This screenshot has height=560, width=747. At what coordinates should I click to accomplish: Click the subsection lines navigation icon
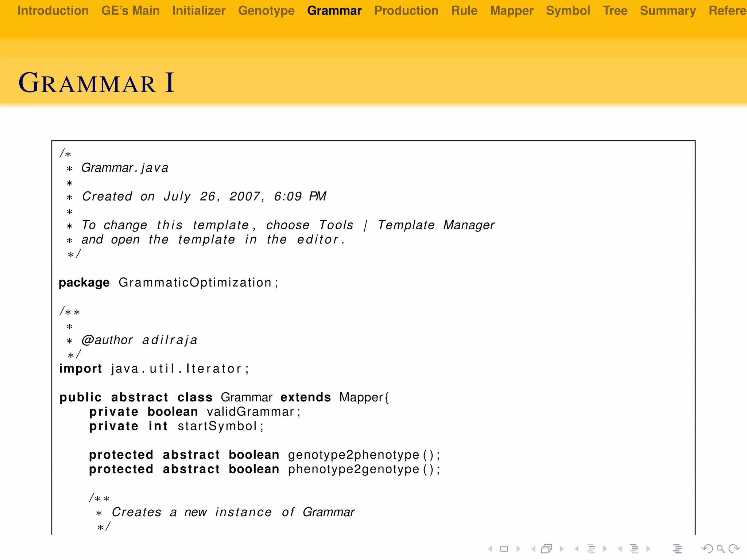(591, 548)
